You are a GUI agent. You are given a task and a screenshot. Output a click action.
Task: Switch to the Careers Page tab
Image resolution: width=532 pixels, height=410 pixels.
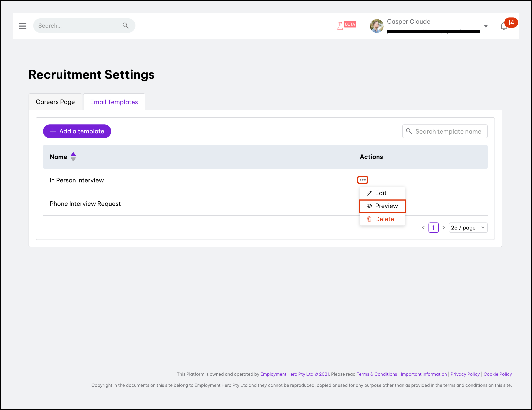click(55, 102)
